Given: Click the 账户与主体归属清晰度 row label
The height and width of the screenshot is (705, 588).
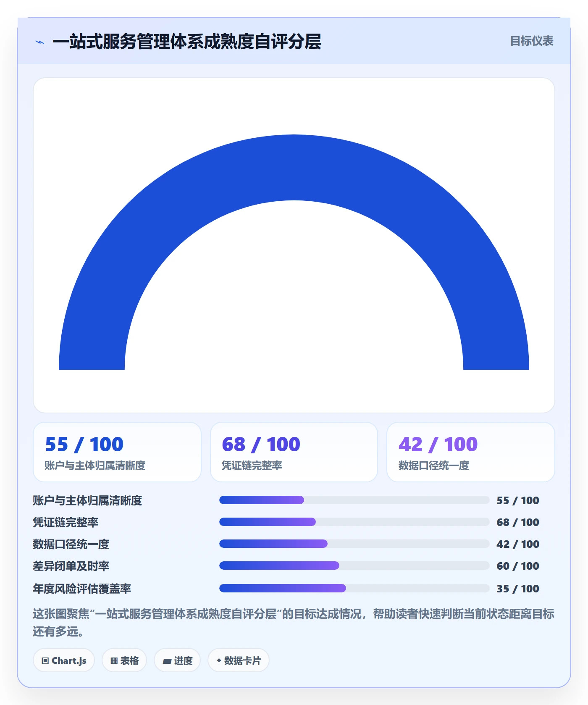Looking at the screenshot, I should click(x=87, y=500).
